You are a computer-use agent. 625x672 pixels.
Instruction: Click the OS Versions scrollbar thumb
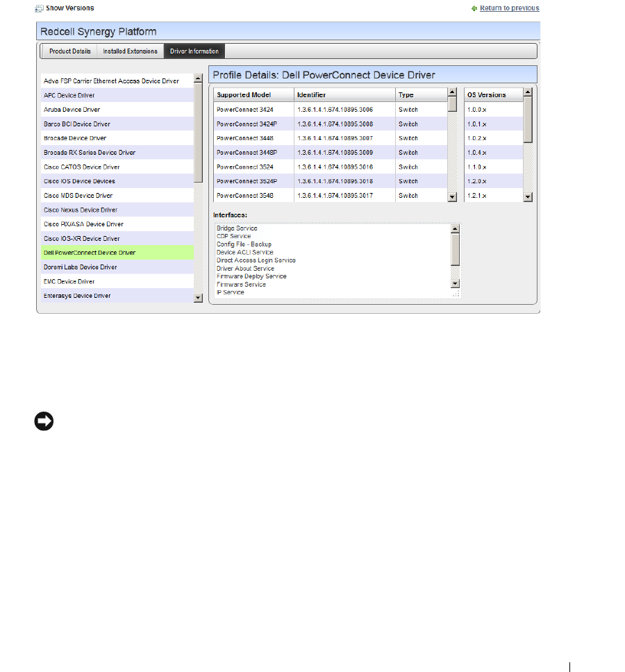(x=528, y=119)
